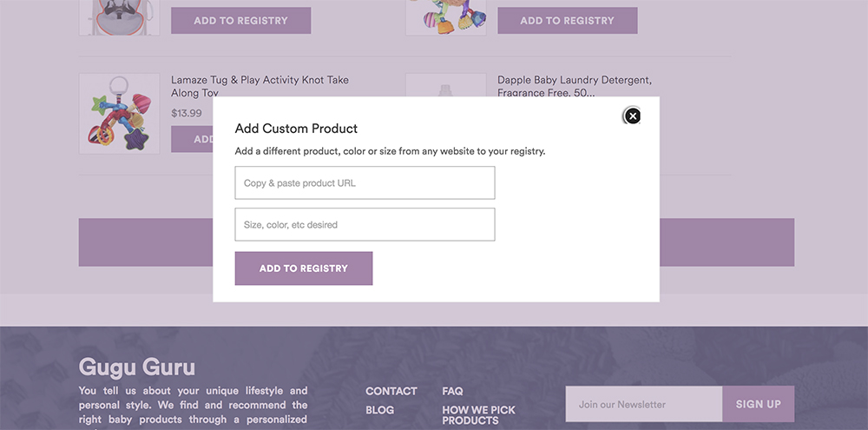Image resolution: width=868 pixels, height=430 pixels.
Task: Open the Contact footer link
Action: click(391, 391)
